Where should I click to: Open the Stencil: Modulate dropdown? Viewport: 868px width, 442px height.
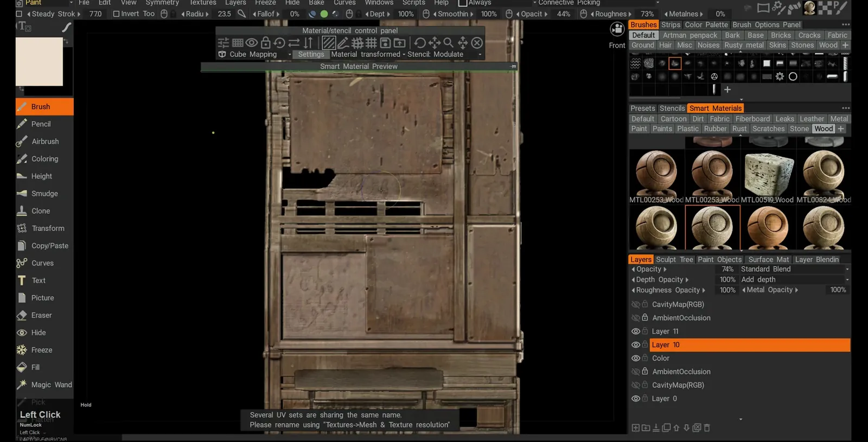coord(444,54)
